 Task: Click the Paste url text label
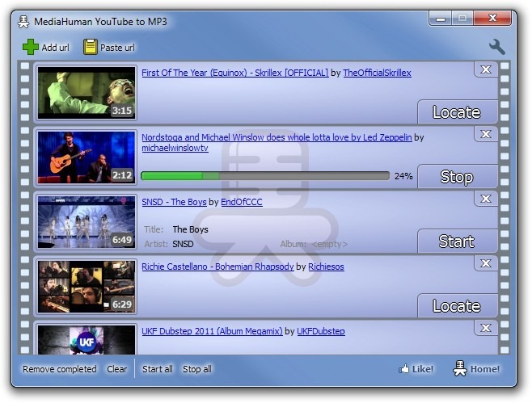[x=117, y=48]
